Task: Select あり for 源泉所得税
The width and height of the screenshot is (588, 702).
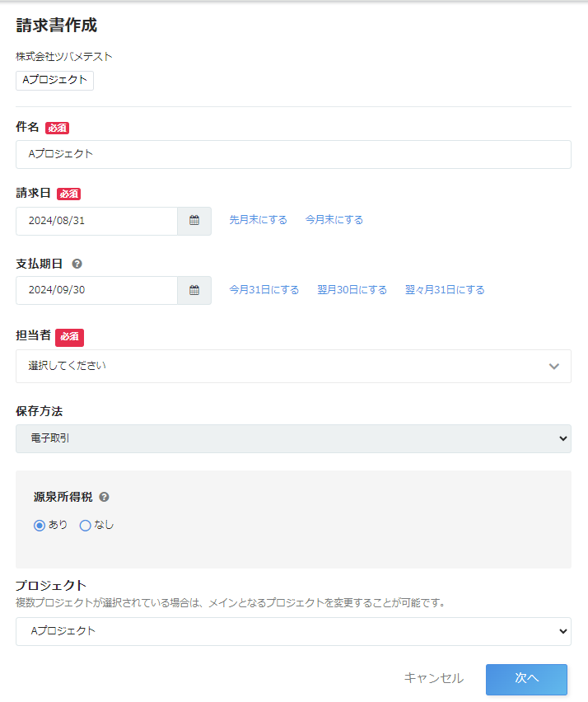Action: tap(40, 525)
